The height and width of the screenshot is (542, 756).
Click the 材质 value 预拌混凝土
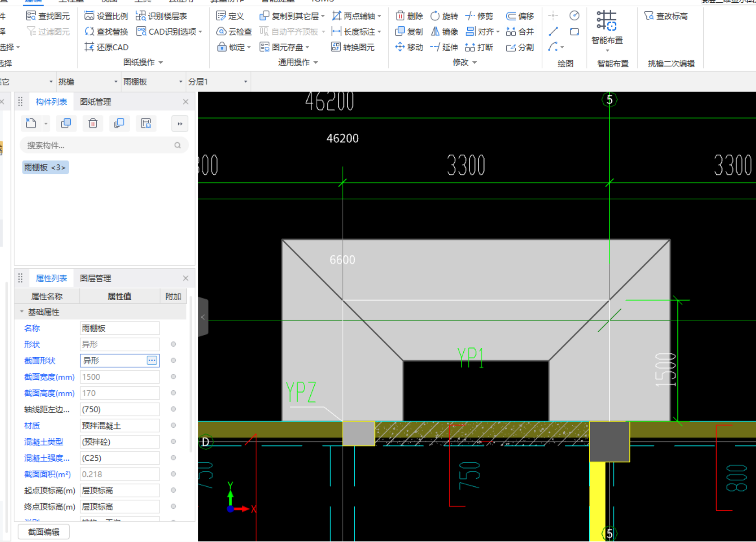tap(120, 426)
